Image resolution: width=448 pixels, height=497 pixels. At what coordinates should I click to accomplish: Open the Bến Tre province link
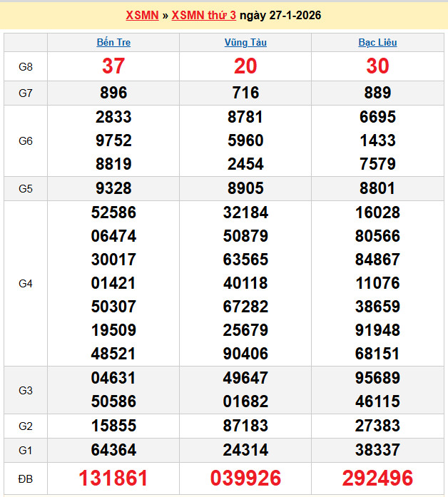(x=113, y=42)
